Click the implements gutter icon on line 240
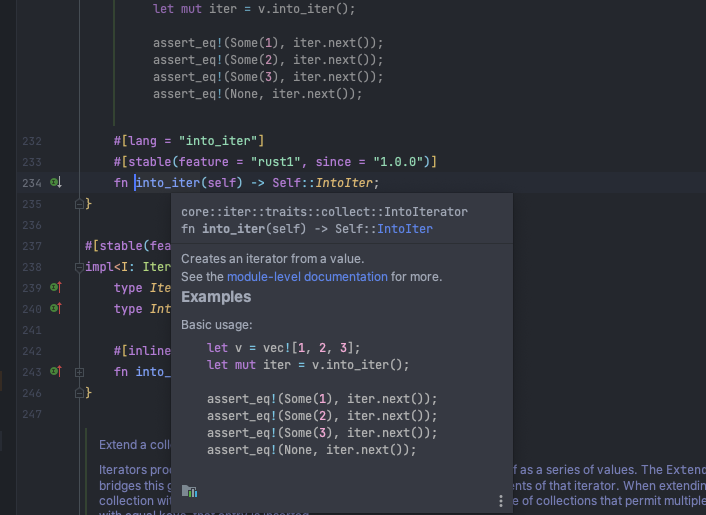 tap(56, 308)
